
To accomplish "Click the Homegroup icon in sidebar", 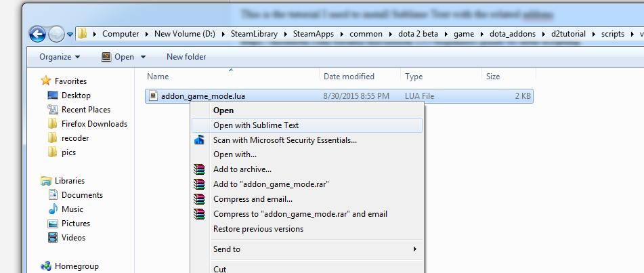I will click(x=46, y=266).
